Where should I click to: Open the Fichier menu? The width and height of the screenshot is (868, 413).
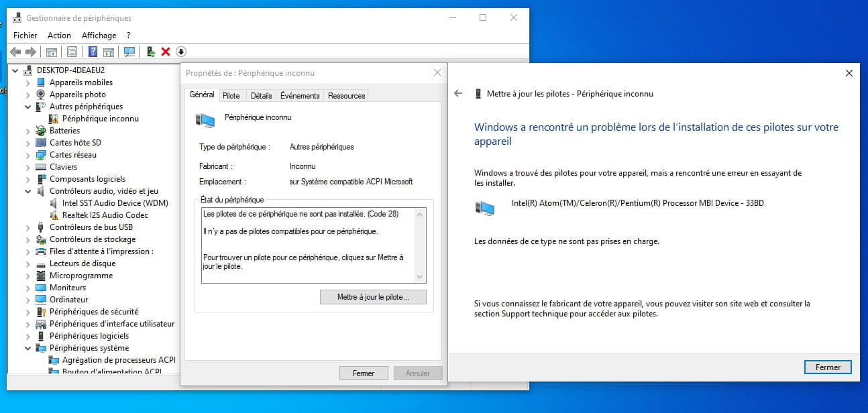pyautogui.click(x=25, y=36)
